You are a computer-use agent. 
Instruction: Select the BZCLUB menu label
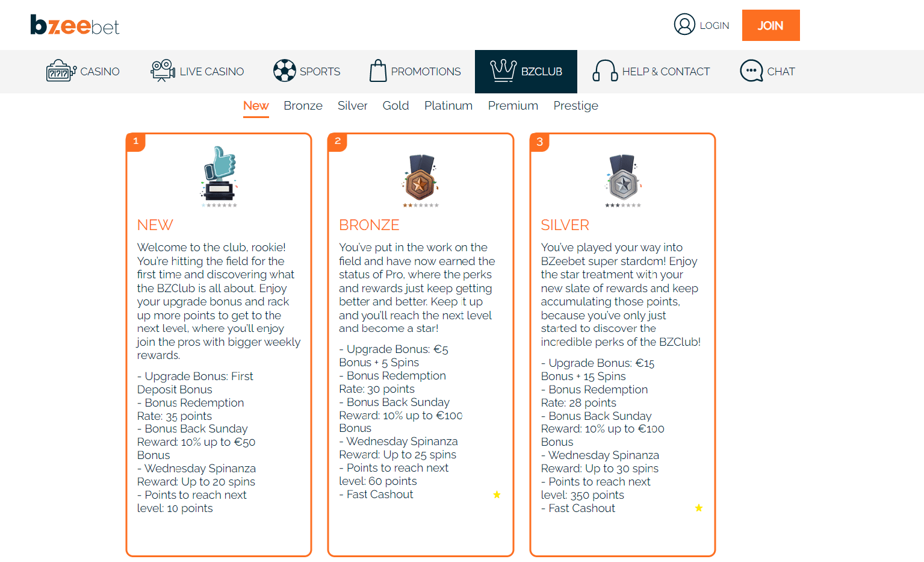click(x=542, y=72)
